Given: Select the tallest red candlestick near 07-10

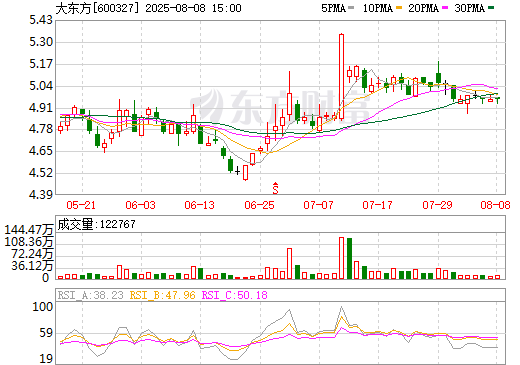Looking at the screenshot, I should pyautogui.click(x=341, y=77).
